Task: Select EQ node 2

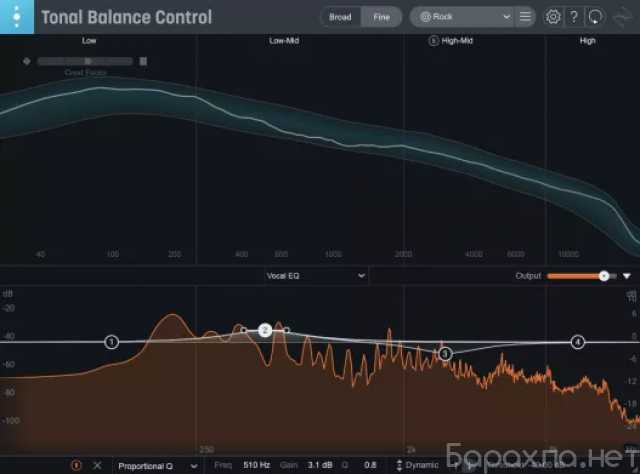Action: coord(265,330)
